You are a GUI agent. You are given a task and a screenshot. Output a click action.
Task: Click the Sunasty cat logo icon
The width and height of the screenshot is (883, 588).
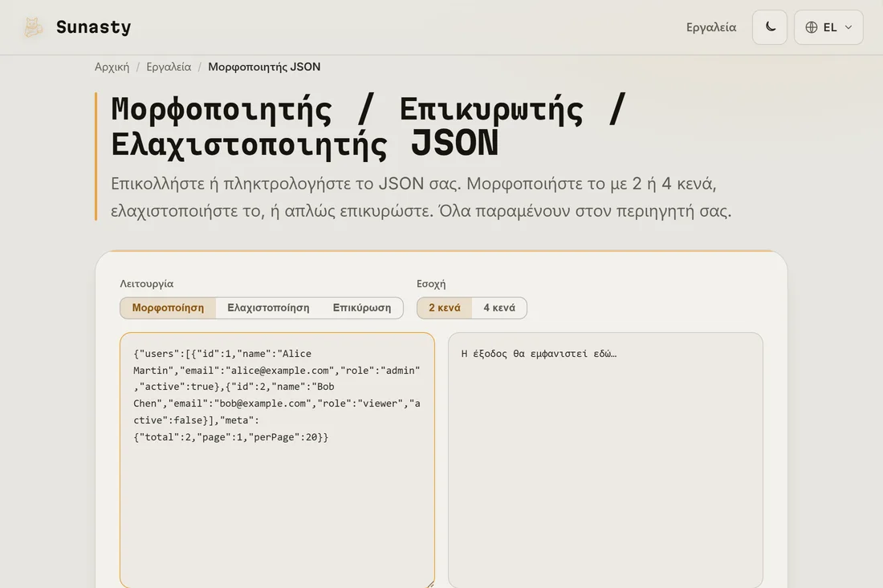(x=33, y=27)
